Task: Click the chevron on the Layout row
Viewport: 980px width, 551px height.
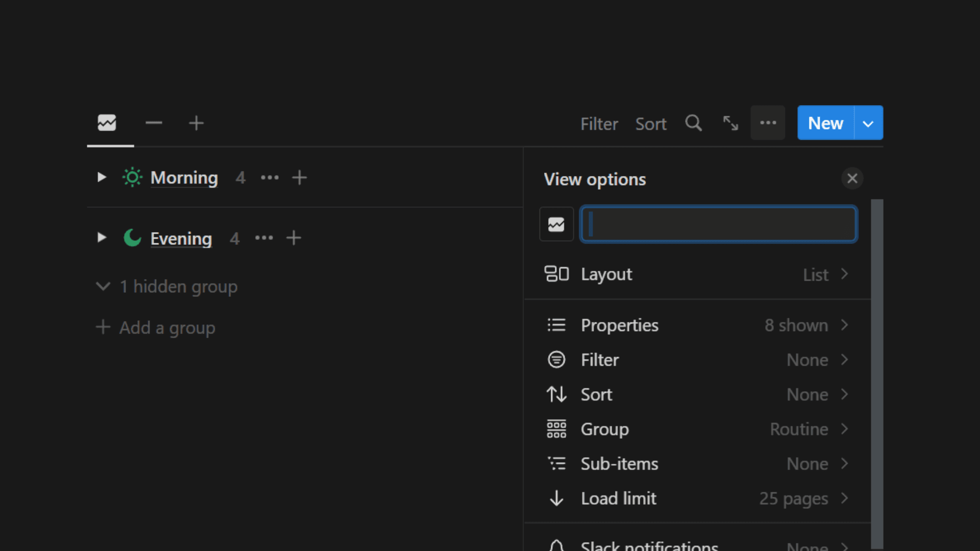Action: 845,274
